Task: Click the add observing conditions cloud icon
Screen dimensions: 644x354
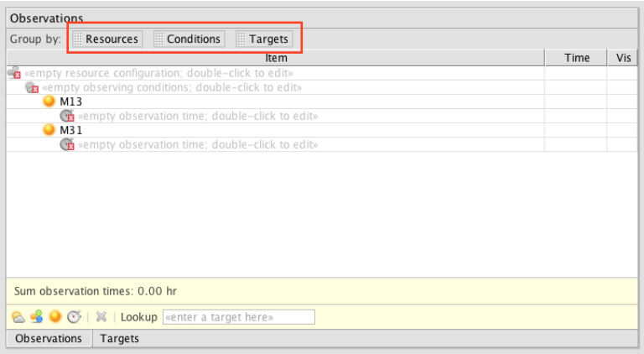Action: (18, 317)
